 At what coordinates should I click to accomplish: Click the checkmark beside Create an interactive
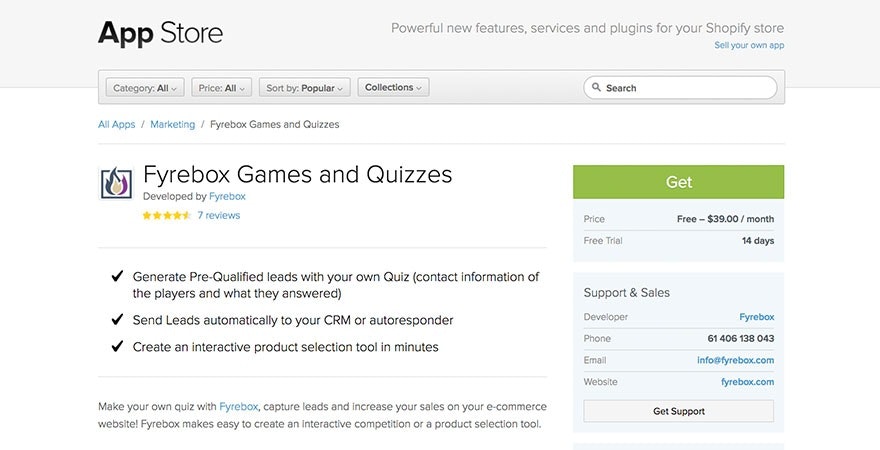pyautogui.click(x=116, y=347)
